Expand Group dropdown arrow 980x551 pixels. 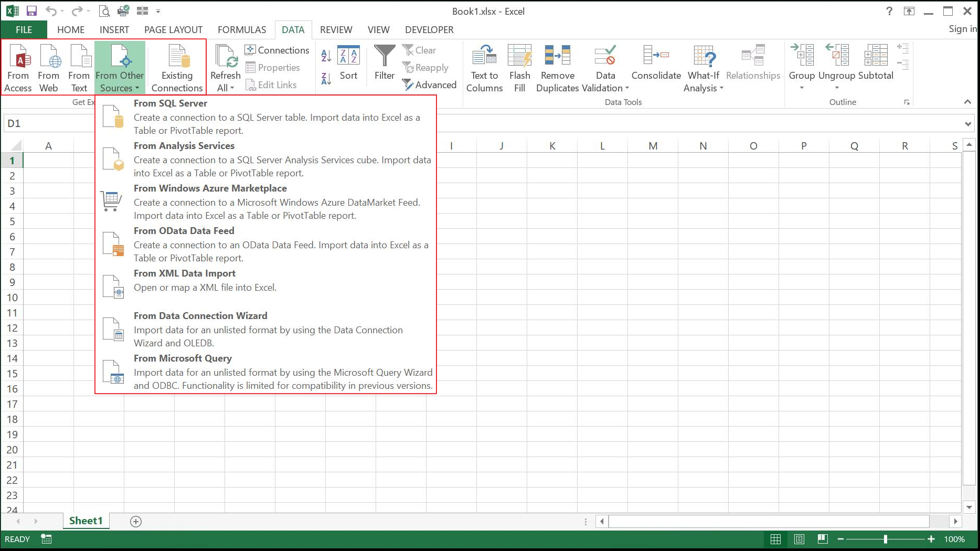[802, 88]
